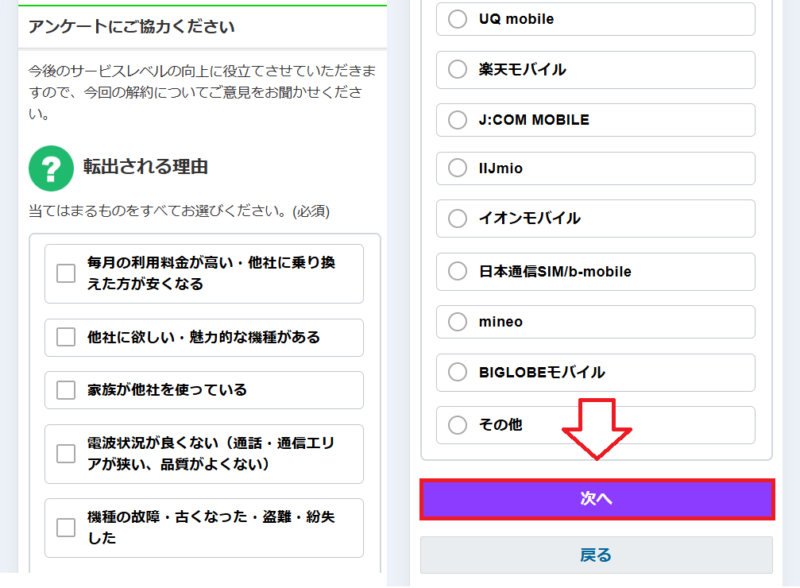Tick 他社に欲しい・魅力的な機種がある checkbox
The image size is (800, 588).
(x=66, y=337)
